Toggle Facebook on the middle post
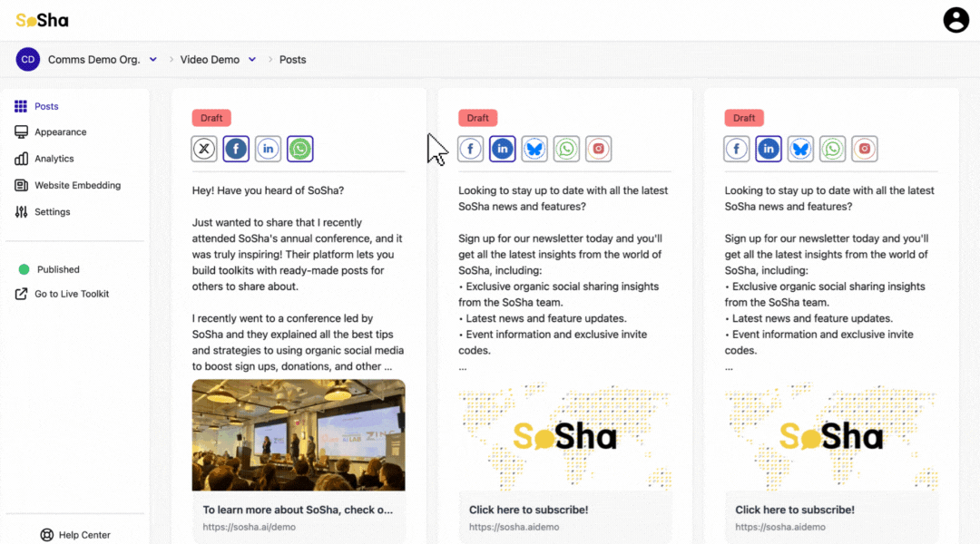980x544 pixels. [470, 149]
